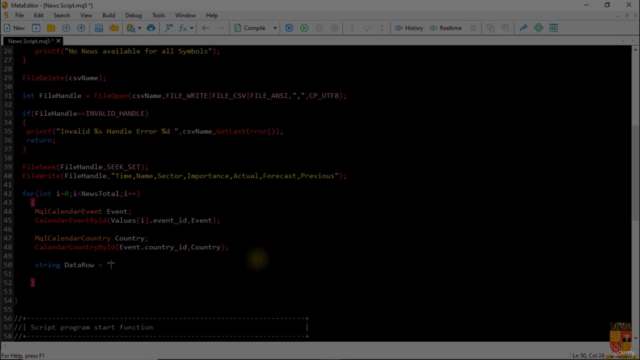Open the Search menu
This screenshot has height=360, width=640.
62,15
